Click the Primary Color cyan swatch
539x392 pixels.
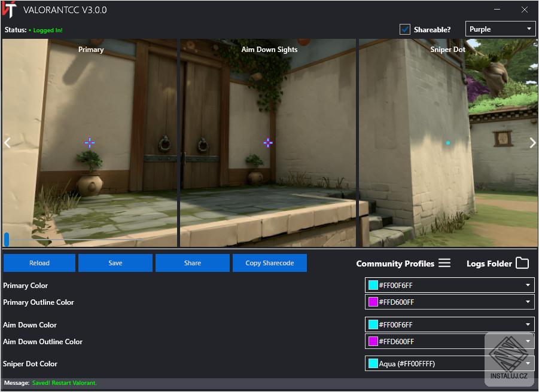click(373, 285)
